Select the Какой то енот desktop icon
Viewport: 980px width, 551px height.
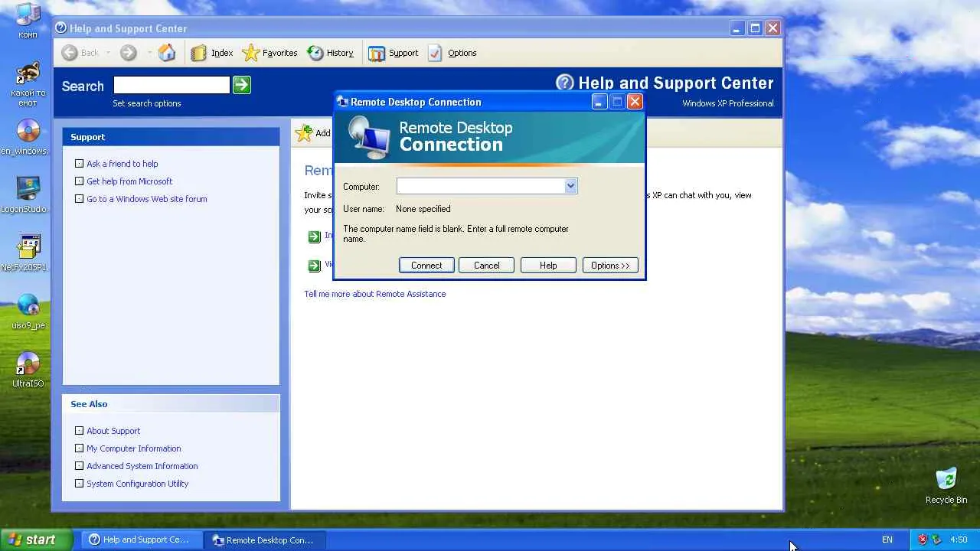28,84
